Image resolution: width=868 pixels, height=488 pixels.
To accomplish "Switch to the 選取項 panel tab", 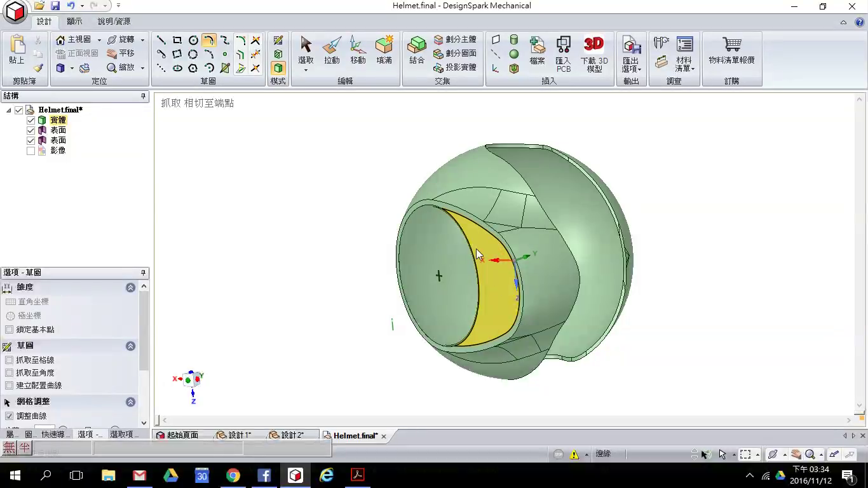I will coord(122,435).
